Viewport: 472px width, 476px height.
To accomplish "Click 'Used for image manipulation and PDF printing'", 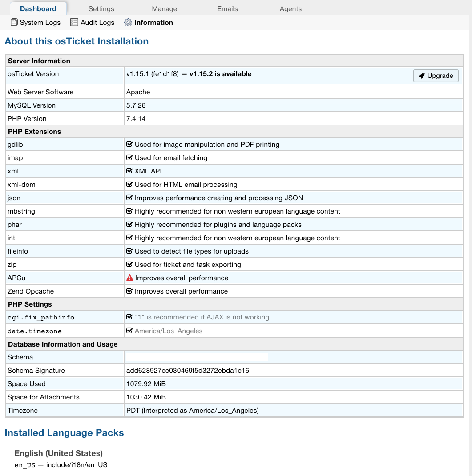I will (207, 145).
